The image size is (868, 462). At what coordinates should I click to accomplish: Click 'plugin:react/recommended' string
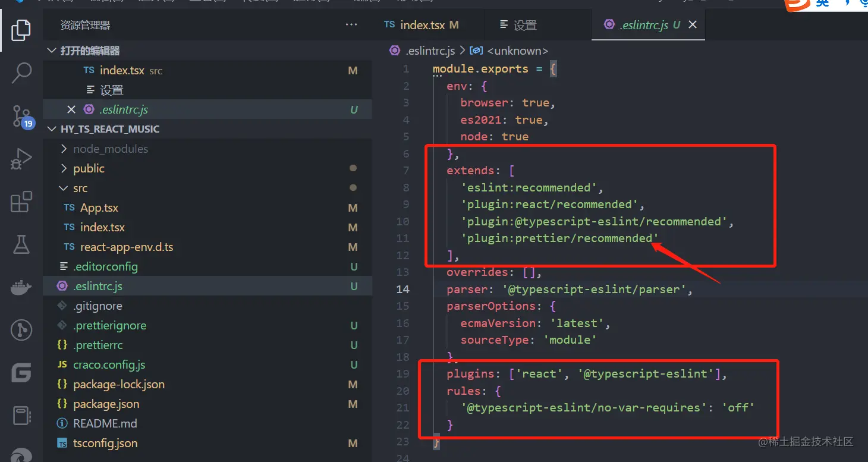click(549, 204)
